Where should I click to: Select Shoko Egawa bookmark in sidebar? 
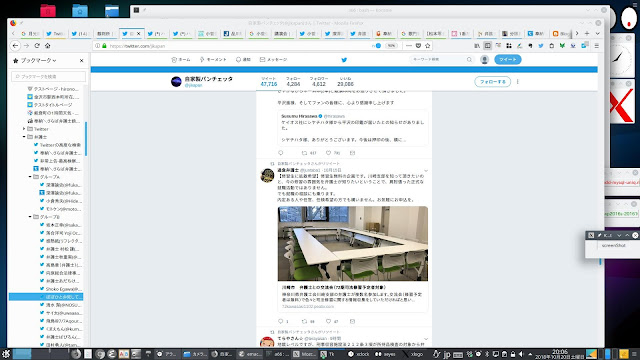pos(61,289)
